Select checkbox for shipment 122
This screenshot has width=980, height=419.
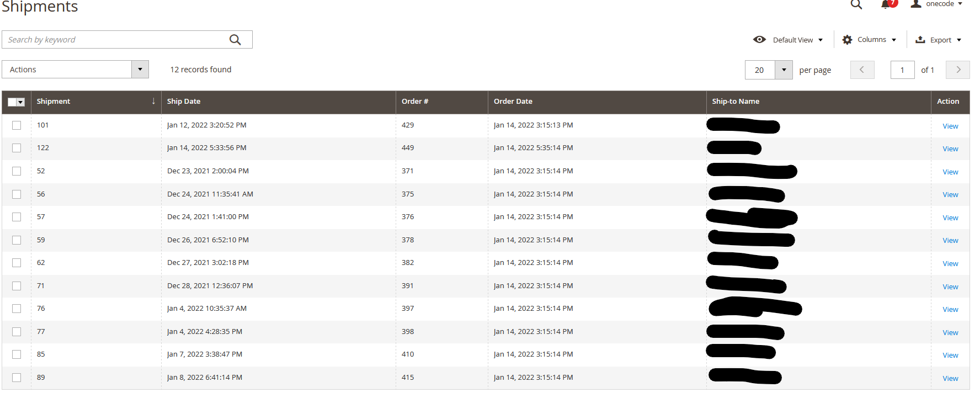click(17, 148)
